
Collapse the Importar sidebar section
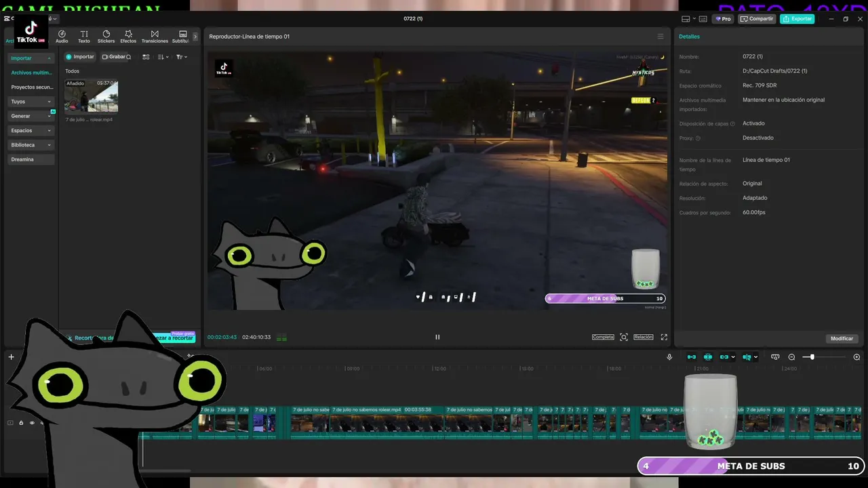pyautogui.click(x=31, y=58)
